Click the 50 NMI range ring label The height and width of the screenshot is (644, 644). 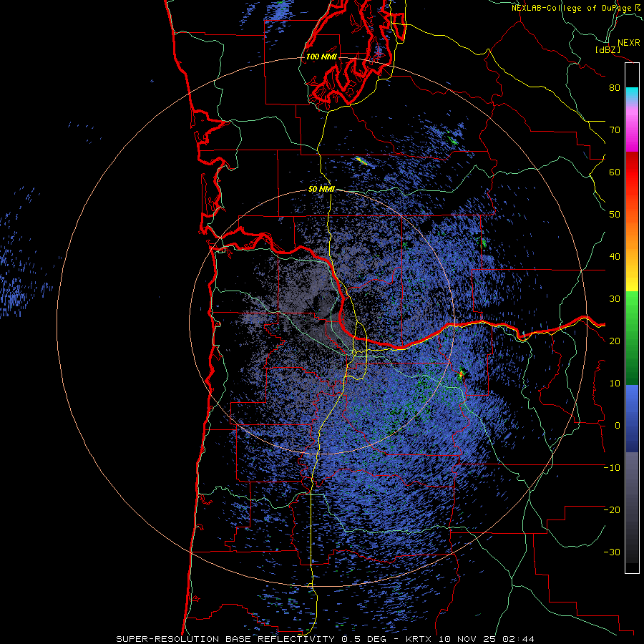321,190
